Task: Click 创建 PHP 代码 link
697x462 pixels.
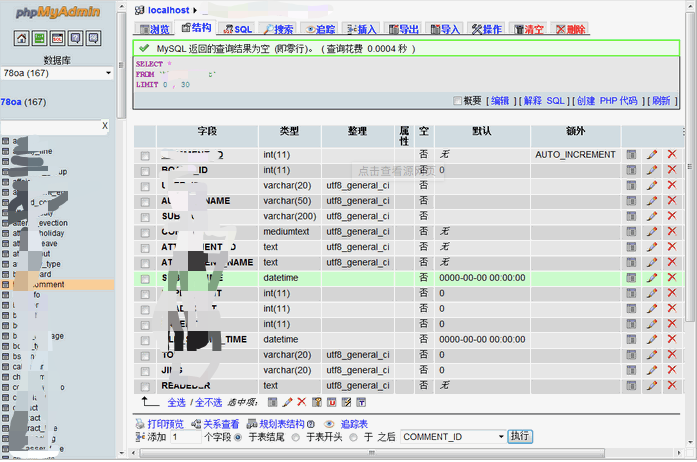Action: [607, 101]
